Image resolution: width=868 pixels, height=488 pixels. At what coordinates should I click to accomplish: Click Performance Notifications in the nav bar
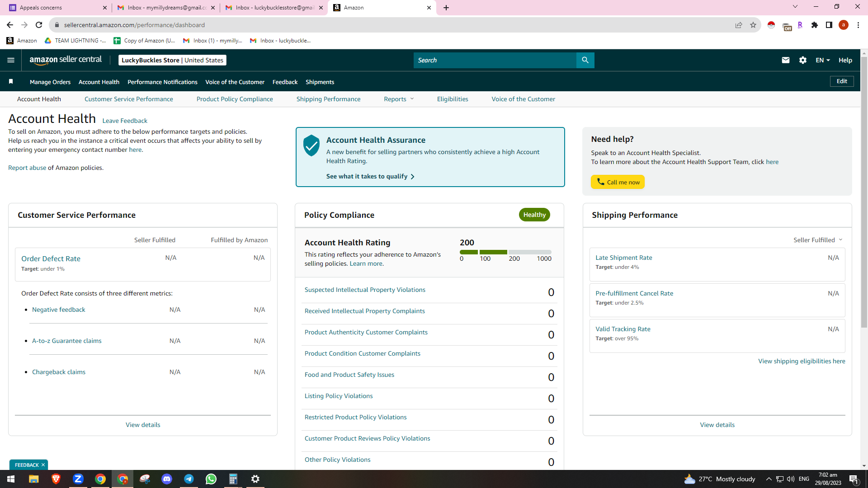[x=162, y=82]
